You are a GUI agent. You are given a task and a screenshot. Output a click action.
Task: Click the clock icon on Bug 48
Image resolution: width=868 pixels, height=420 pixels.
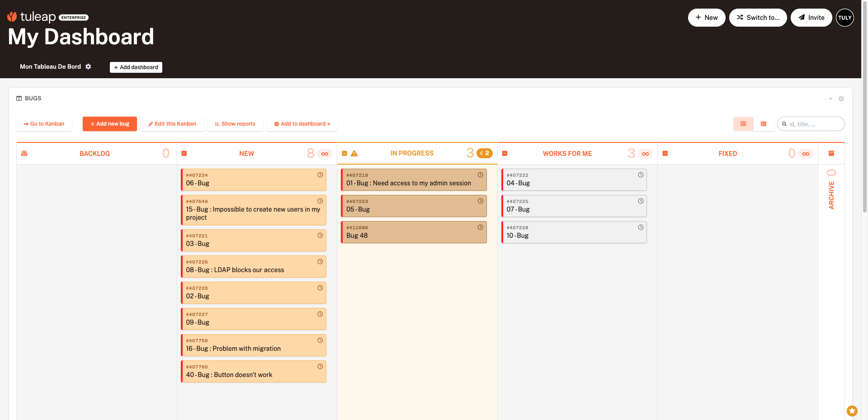[x=481, y=227]
